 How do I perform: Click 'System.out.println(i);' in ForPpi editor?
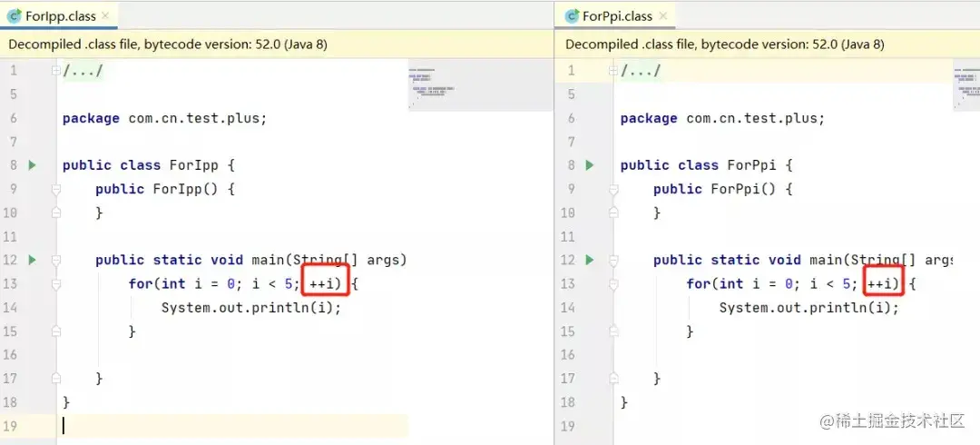808,307
